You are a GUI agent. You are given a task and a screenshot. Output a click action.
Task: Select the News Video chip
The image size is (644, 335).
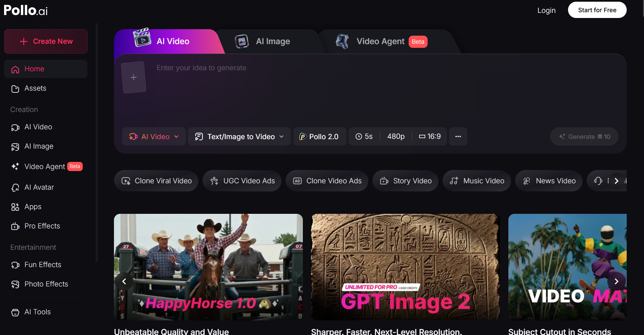click(x=549, y=181)
